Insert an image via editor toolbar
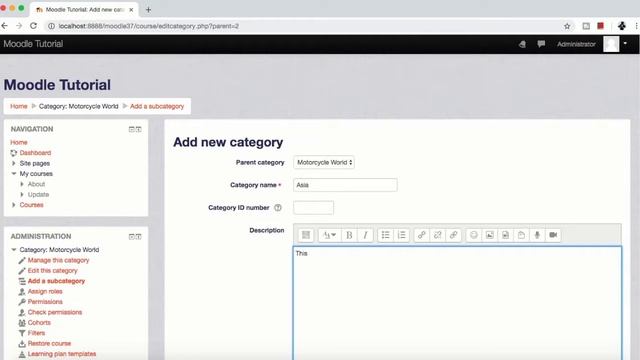640x360 pixels. (x=489, y=235)
